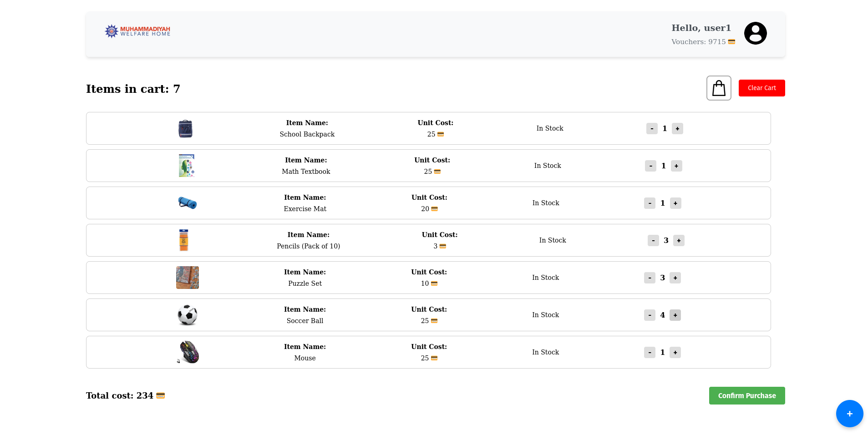Increase Puzzle Set quantity

point(675,278)
